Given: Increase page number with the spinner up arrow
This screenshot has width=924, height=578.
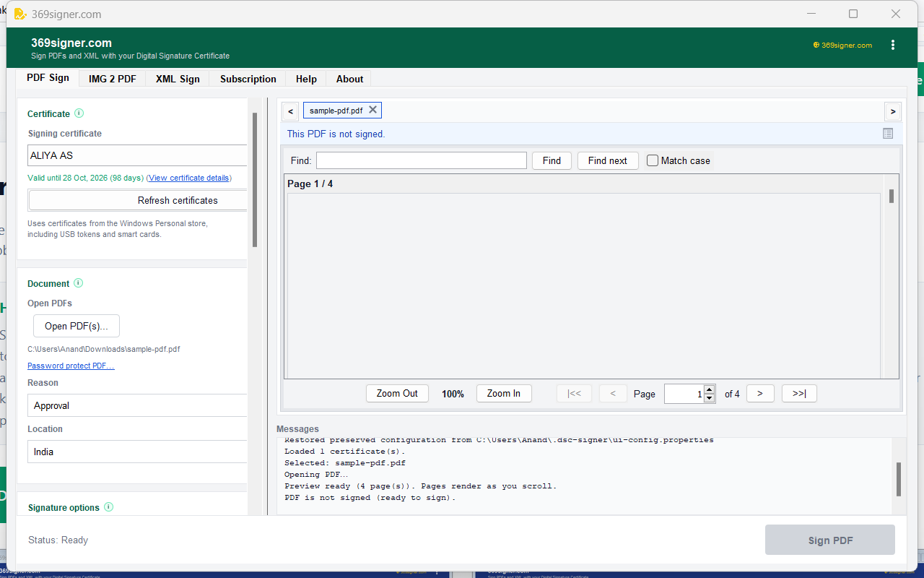Looking at the screenshot, I should coord(709,389).
